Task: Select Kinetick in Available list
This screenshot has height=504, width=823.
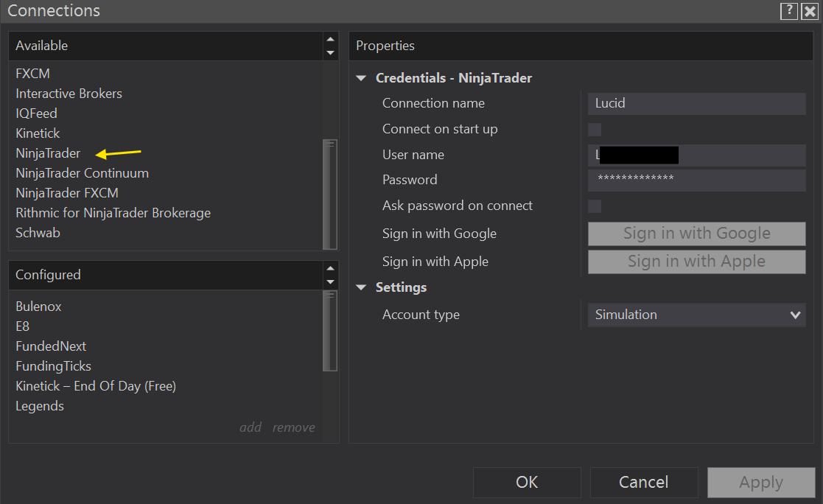Action: pyautogui.click(x=38, y=133)
